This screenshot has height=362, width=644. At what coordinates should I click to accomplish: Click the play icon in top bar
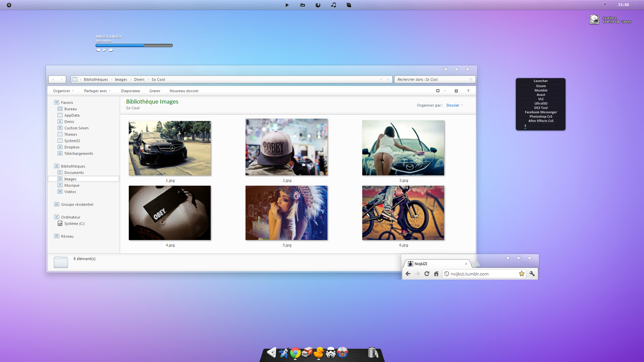[x=287, y=5]
